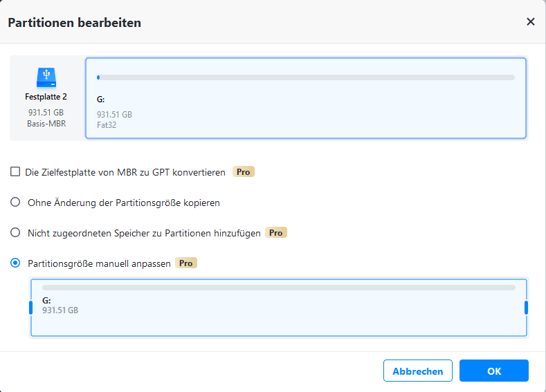Click left resize handle of G: partition

[x=31, y=308]
